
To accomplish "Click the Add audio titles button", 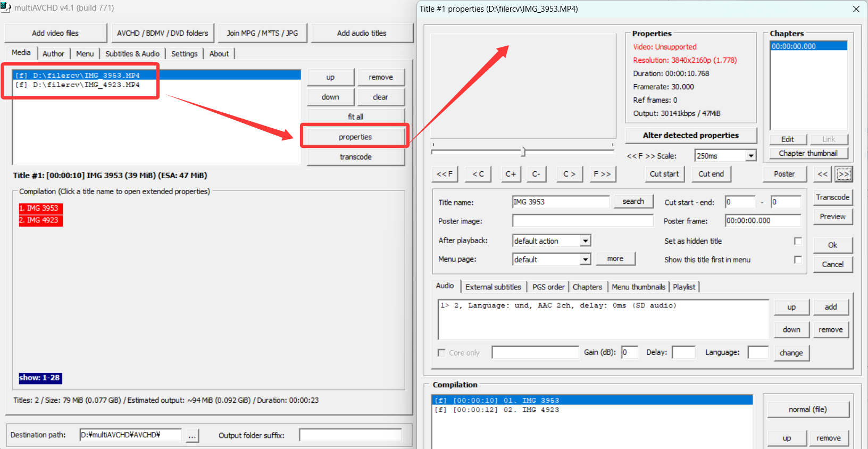I will [362, 33].
